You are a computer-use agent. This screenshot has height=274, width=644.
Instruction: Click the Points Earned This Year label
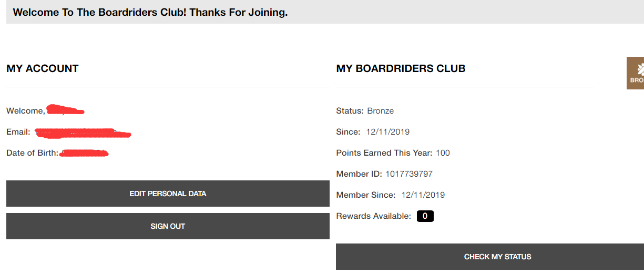pyautogui.click(x=384, y=153)
